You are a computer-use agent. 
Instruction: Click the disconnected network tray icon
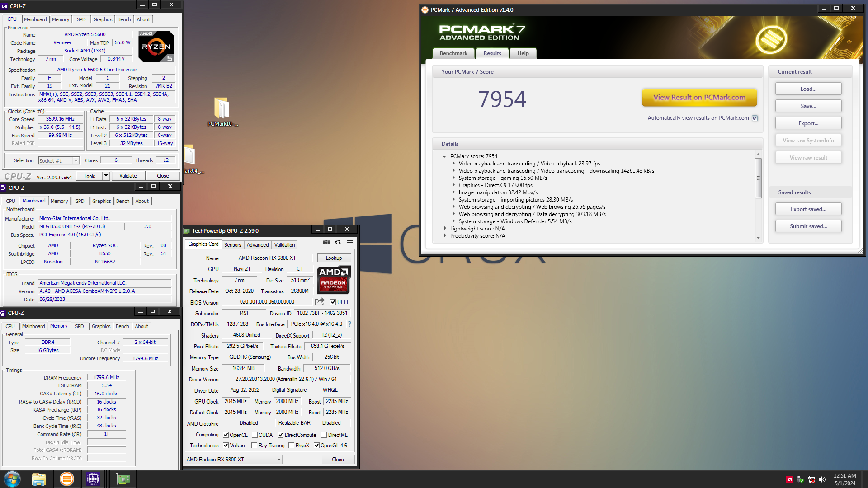point(811,479)
